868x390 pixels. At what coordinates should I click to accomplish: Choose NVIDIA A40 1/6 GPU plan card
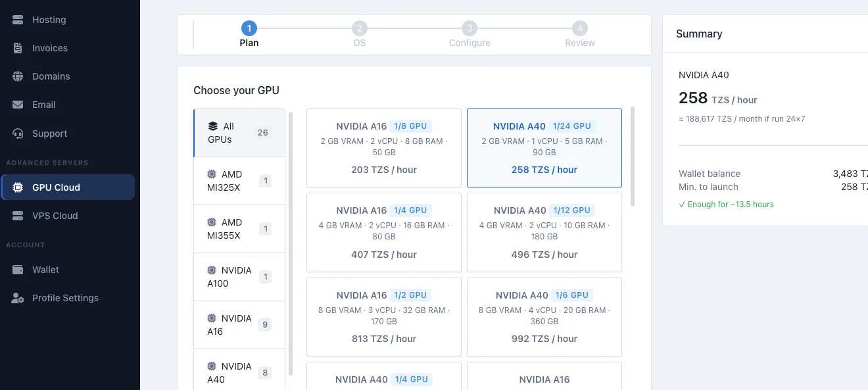click(x=544, y=317)
